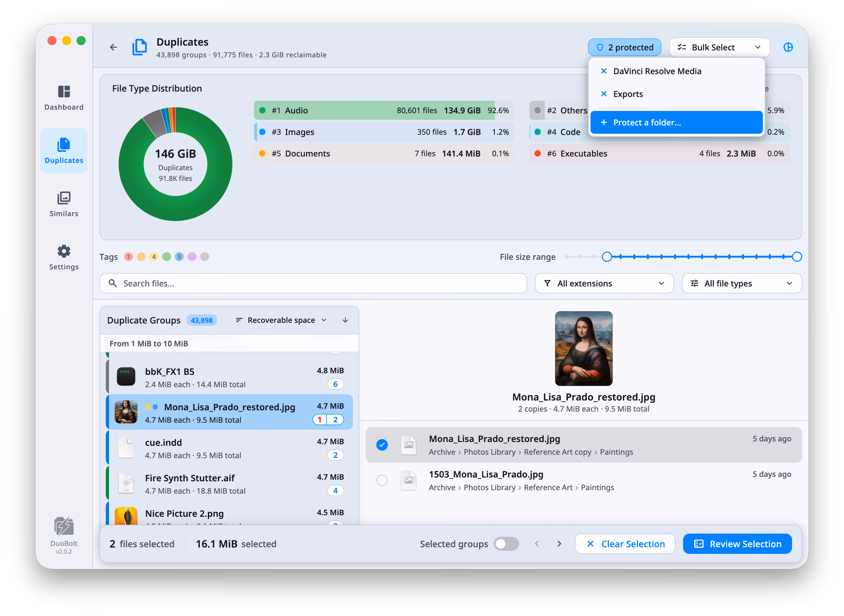The width and height of the screenshot is (844, 616).
Task: Click the From 1 MiB to 10 MiB header
Action: click(x=230, y=343)
